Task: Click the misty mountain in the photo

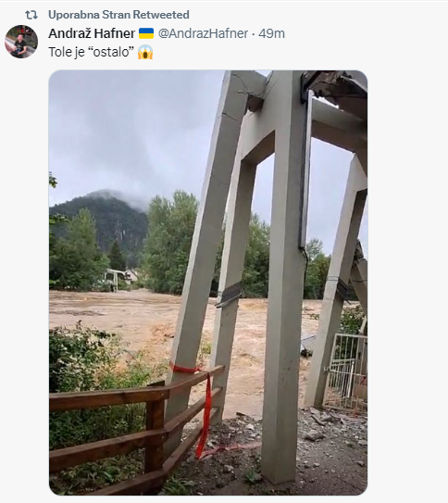Action: pyautogui.click(x=99, y=218)
